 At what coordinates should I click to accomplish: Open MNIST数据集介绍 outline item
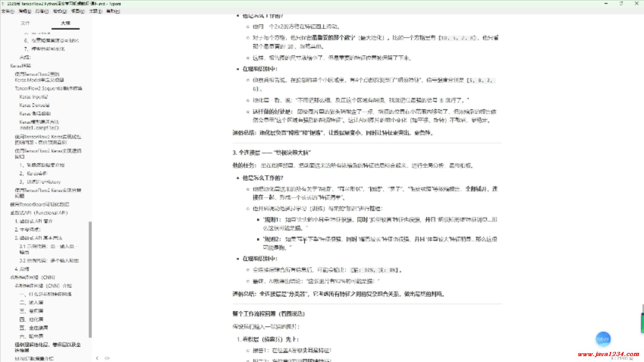point(34,358)
